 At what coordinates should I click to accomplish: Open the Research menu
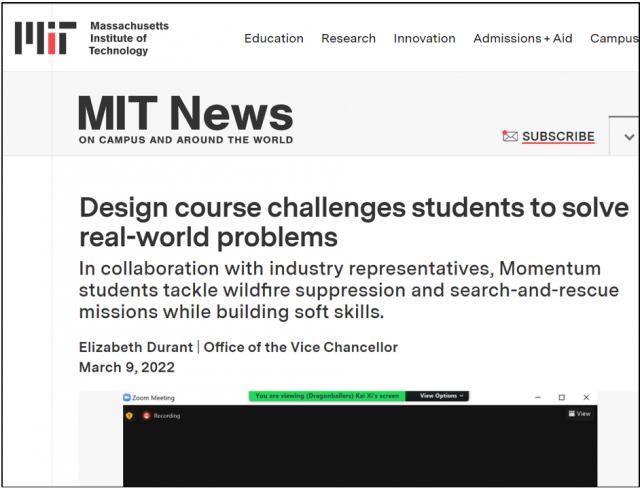pos(348,38)
